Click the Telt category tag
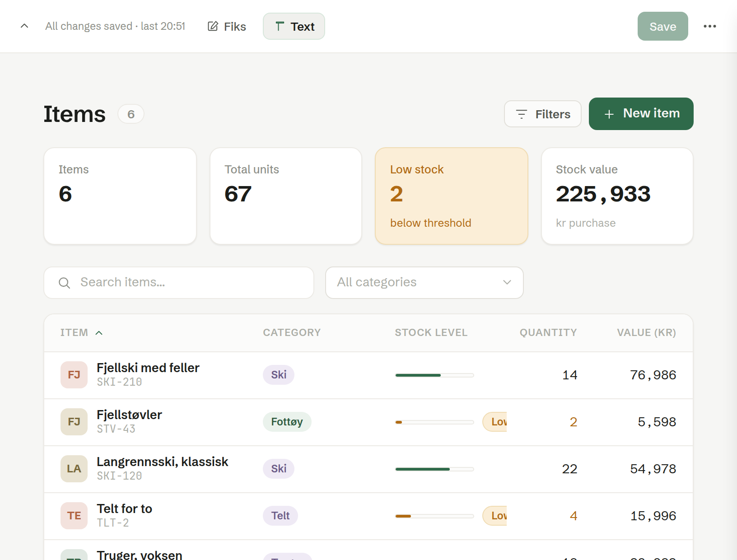737x560 pixels. (280, 516)
